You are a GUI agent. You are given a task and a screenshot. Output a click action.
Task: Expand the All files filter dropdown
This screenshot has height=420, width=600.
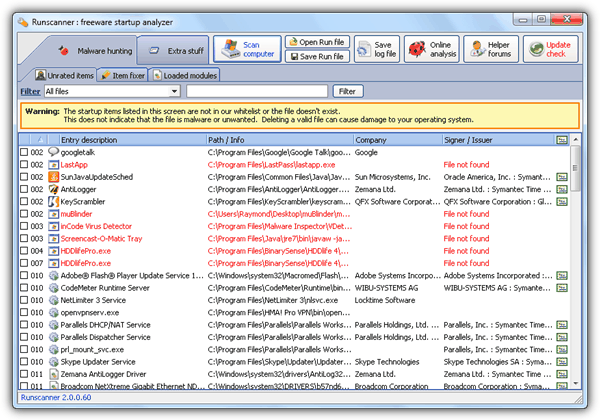click(x=174, y=91)
